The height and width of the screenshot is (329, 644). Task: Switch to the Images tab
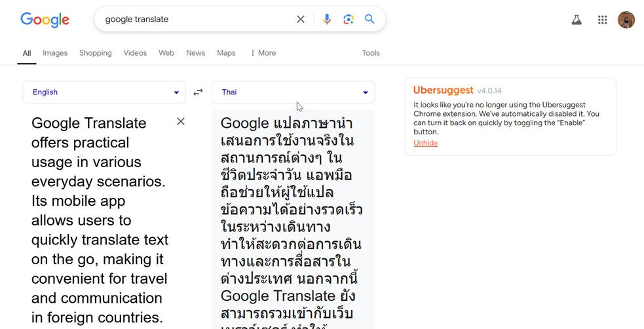pos(55,53)
